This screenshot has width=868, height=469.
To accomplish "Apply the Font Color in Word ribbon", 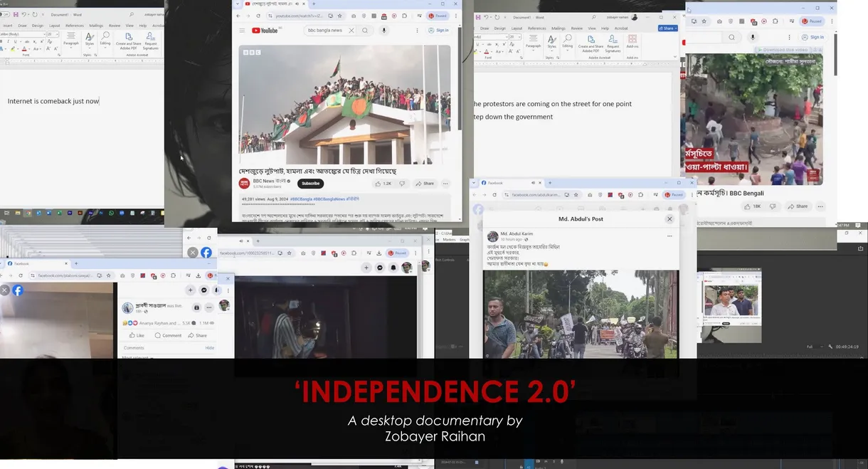I will pos(24,48).
